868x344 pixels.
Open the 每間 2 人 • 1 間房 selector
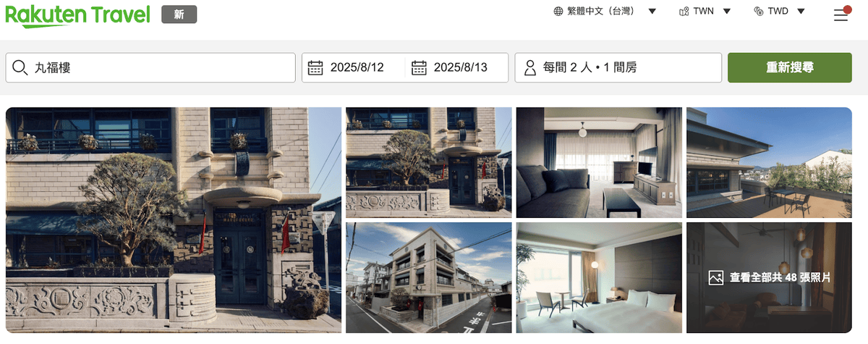coord(618,67)
